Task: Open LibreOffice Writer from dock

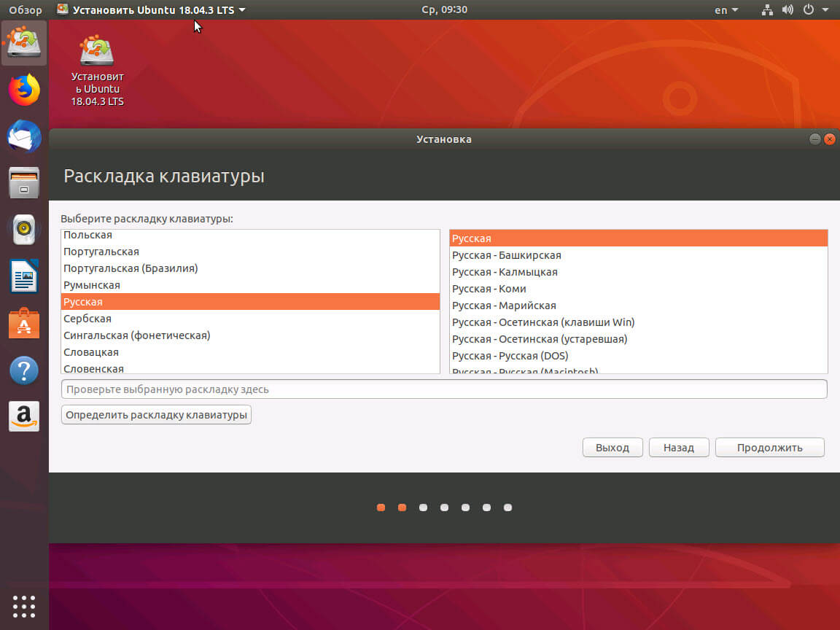Action: (x=24, y=276)
